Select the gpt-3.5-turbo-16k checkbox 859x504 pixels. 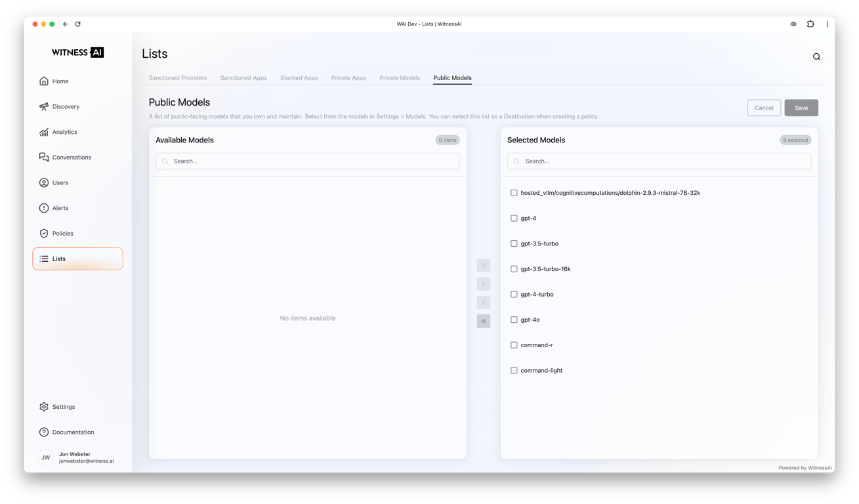(x=514, y=269)
